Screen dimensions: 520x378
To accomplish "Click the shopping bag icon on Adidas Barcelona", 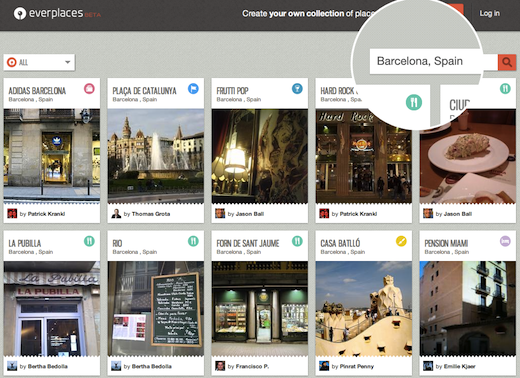I will [89, 89].
